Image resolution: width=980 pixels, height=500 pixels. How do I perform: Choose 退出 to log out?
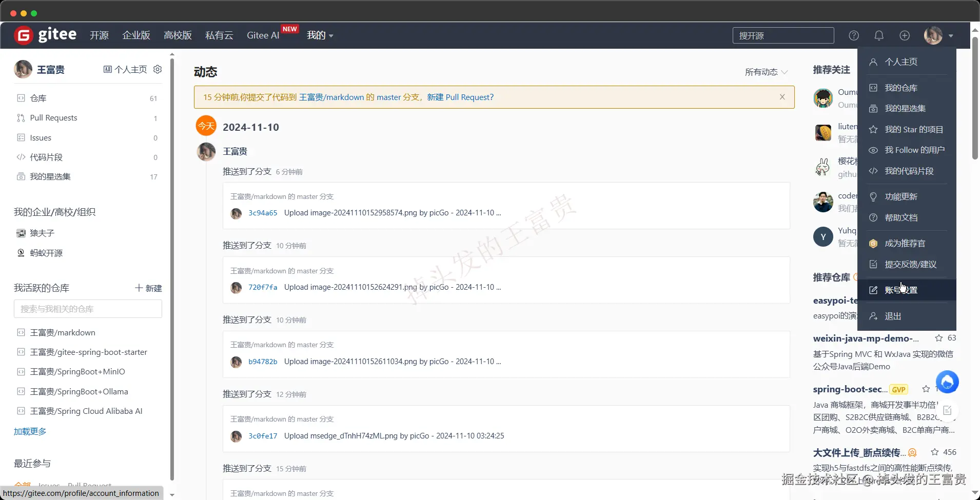[907, 316]
